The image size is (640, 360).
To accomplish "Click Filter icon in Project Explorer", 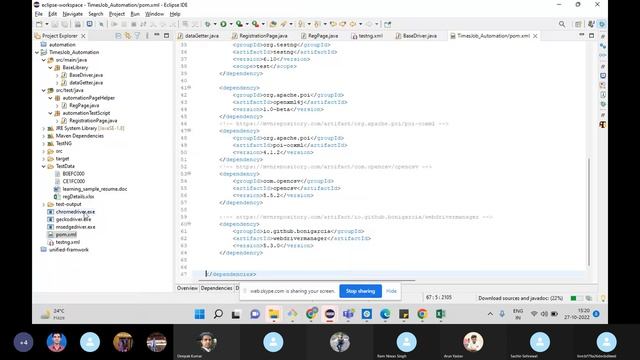I will pos(138,36).
